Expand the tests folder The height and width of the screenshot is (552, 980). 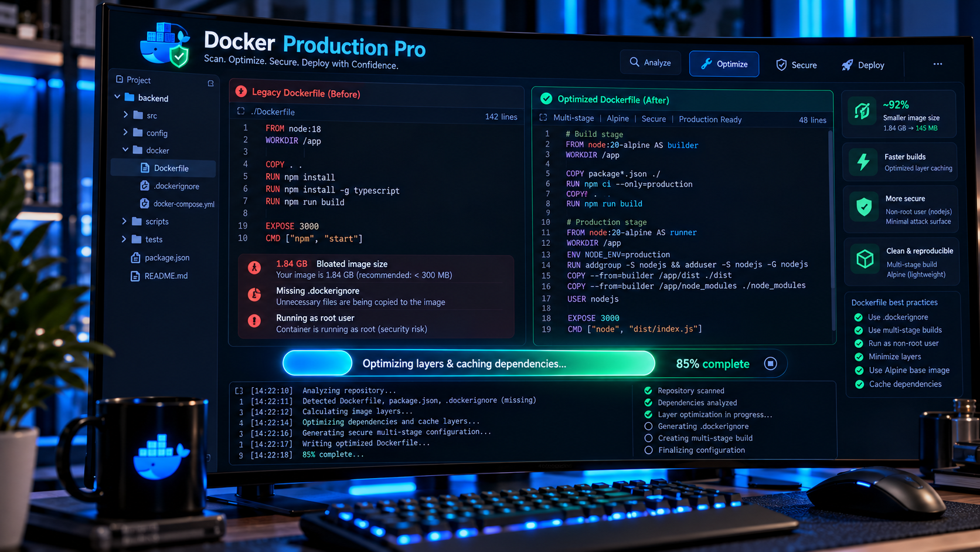coord(124,239)
